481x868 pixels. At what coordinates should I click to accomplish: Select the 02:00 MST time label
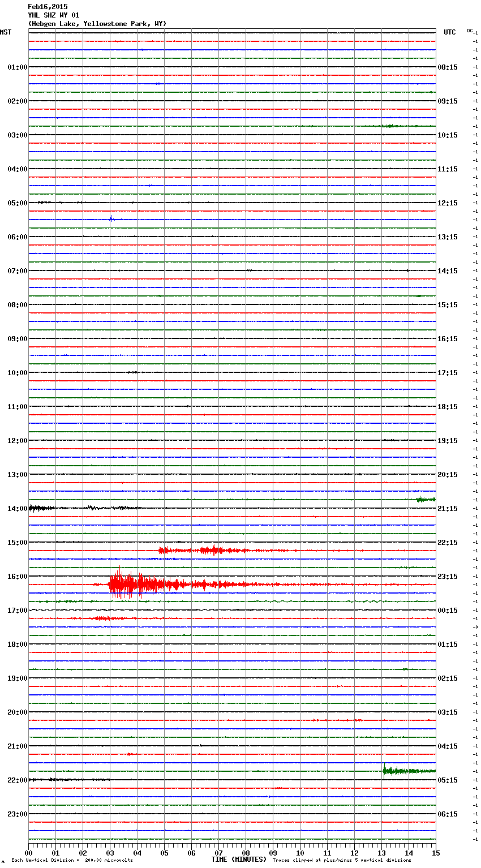(18, 101)
